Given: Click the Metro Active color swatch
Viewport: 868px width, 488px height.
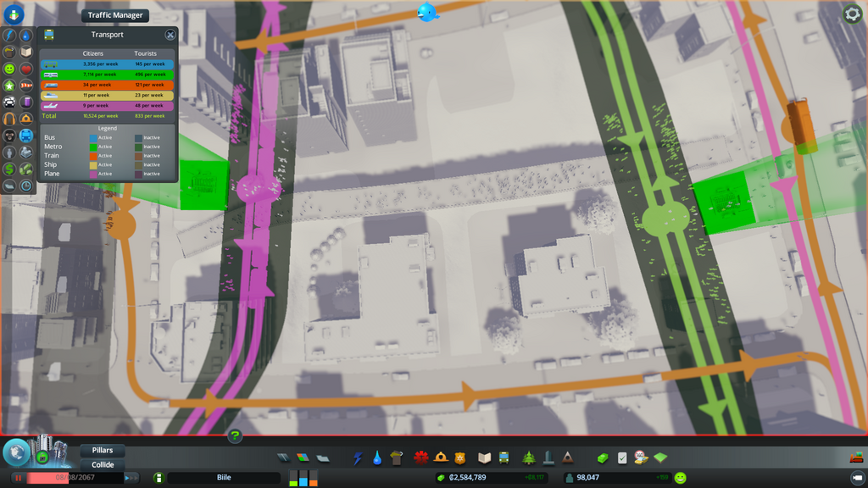Looking at the screenshot, I should pyautogui.click(x=93, y=147).
